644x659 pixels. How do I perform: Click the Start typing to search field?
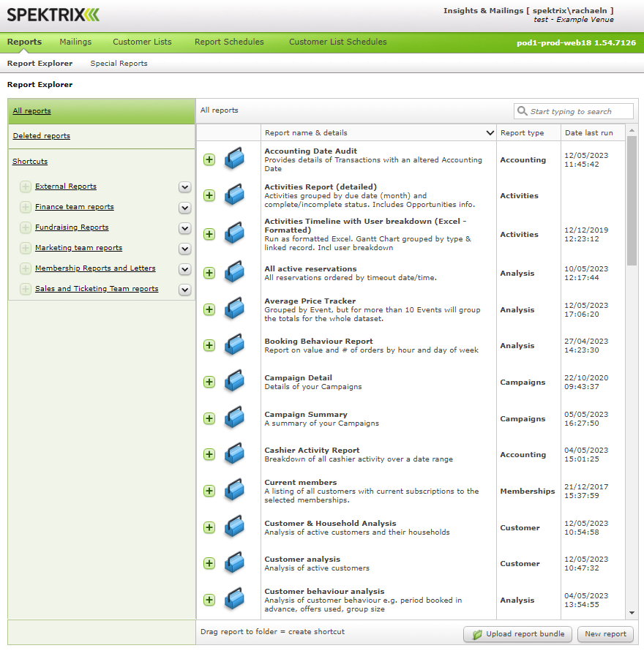tap(580, 111)
